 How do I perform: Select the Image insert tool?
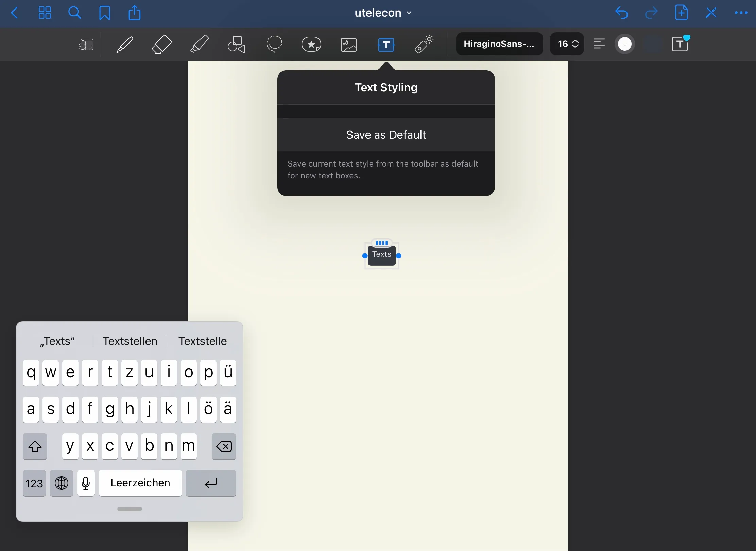pyautogui.click(x=349, y=45)
